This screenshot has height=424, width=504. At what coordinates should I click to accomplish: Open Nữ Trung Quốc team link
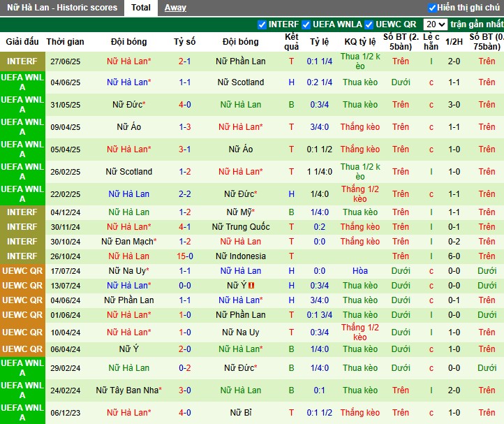coord(240,227)
